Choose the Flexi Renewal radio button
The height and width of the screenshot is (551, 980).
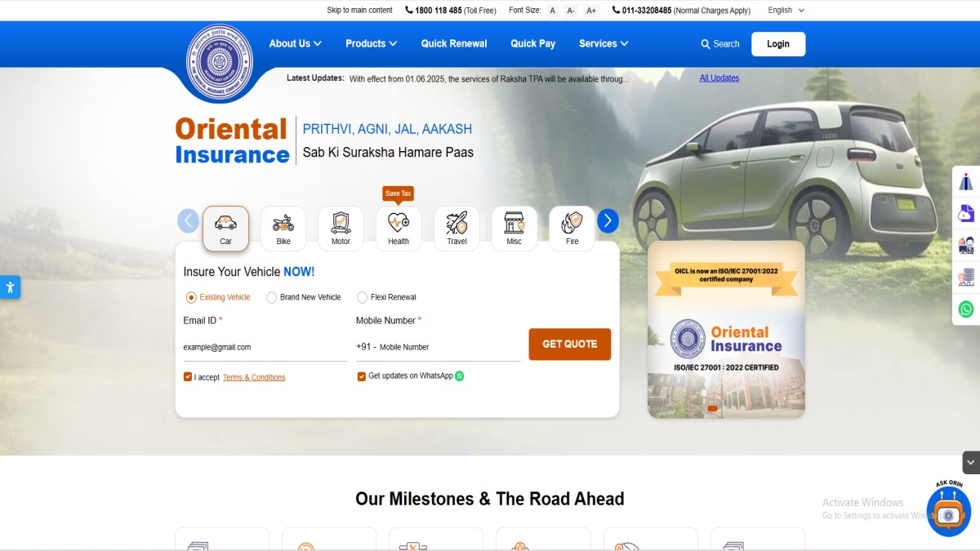tap(363, 298)
